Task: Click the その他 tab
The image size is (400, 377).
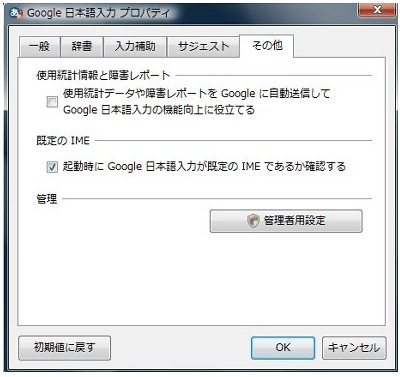Action: click(267, 46)
